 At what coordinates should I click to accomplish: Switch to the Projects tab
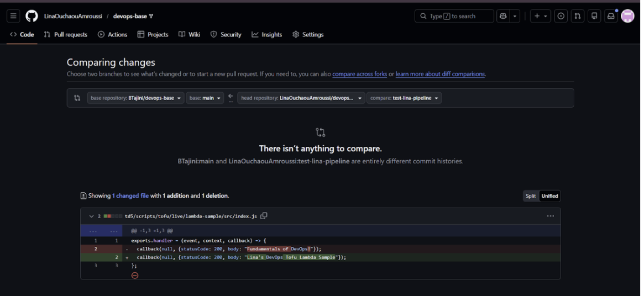pyautogui.click(x=153, y=34)
